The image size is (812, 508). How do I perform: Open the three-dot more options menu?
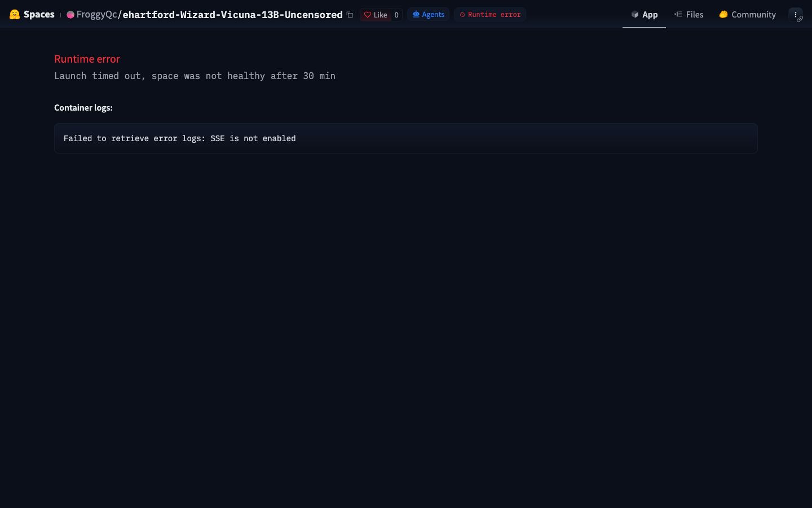pyautogui.click(x=796, y=15)
